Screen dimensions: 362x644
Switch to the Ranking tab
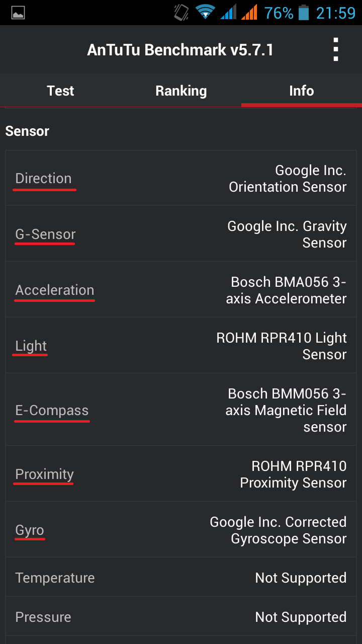[x=181, y=91]
